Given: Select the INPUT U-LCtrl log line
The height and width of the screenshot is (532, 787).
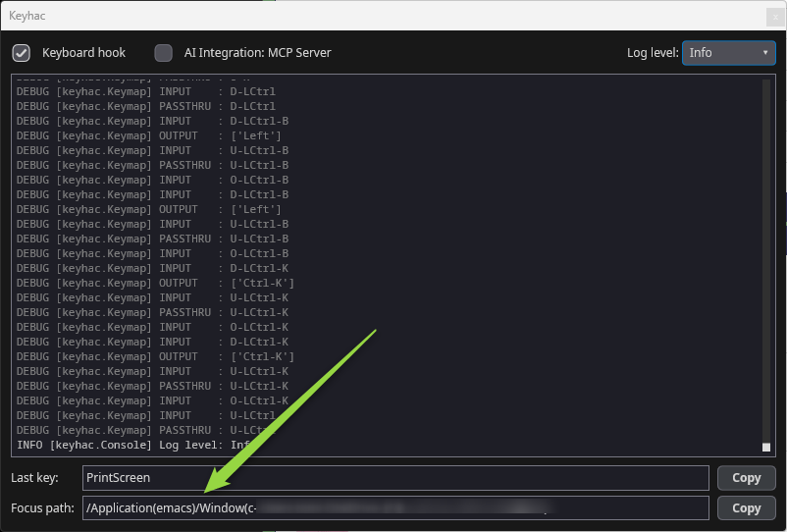Looking at the screenshot, I should tap(146, 415).
